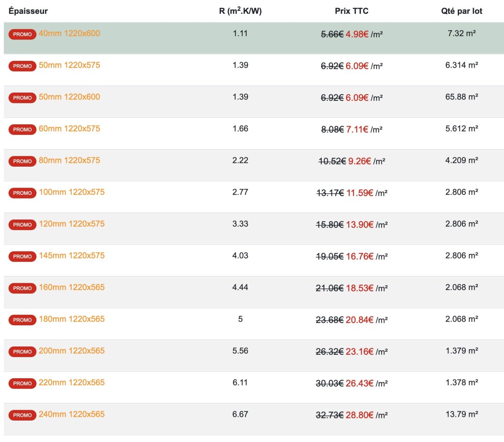Select the 240mm 1220x565 product link

[x=72, y=414]
